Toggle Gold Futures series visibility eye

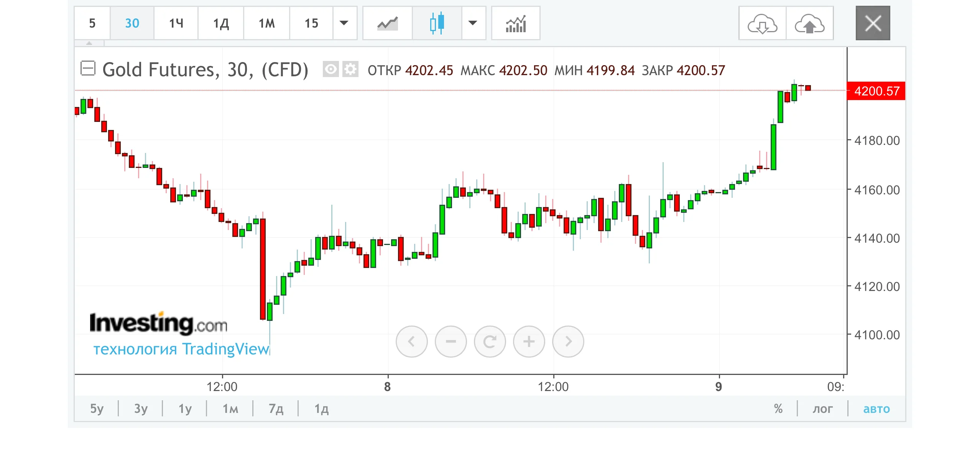pyautogui.click(x=331, y=69)
